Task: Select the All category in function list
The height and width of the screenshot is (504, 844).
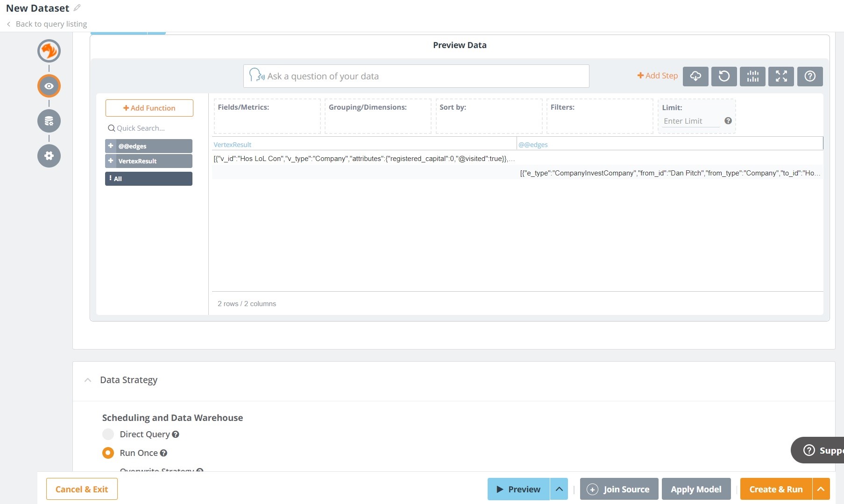Action: click(x=149, y=178)
